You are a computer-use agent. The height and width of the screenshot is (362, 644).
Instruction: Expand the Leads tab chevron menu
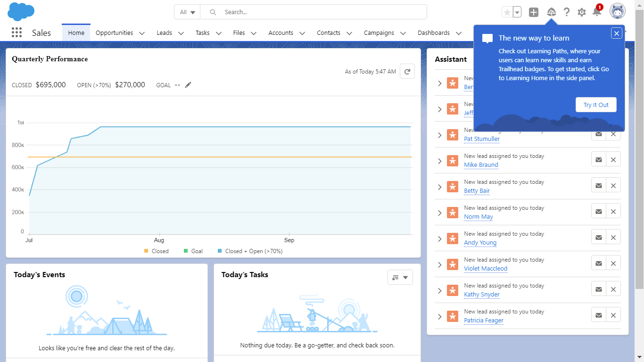pyautogui.click(x=181, y=33)
